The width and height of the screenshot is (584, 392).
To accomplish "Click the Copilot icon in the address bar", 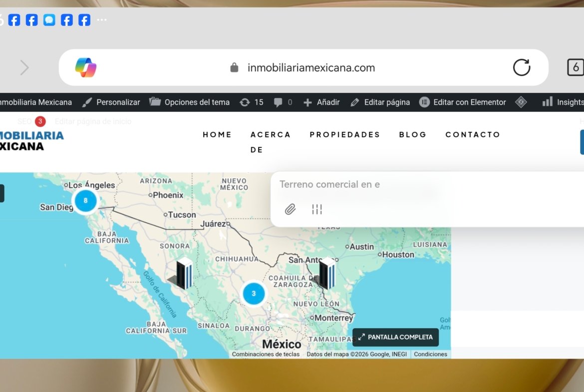I will (x=85, y=67).
